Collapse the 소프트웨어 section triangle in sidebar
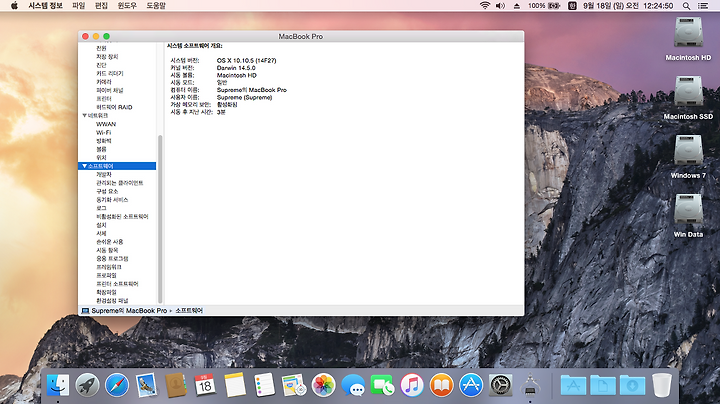 click(84, 166)
